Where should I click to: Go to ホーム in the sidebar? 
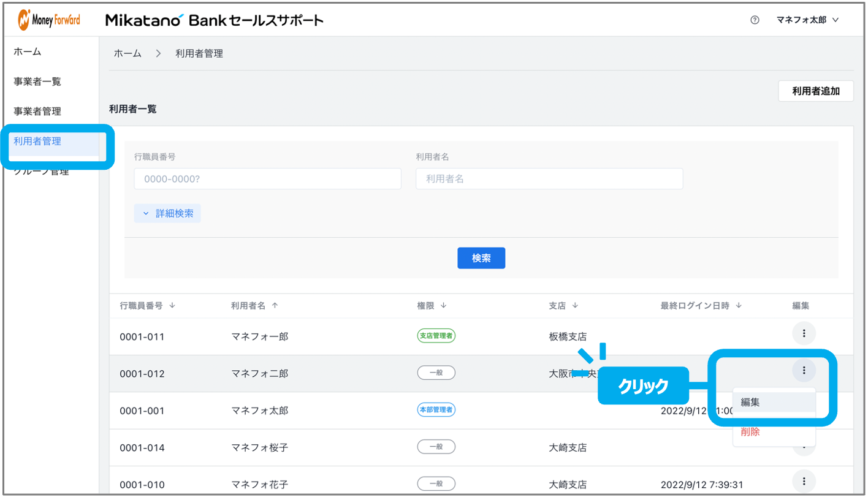pos(28,51)
